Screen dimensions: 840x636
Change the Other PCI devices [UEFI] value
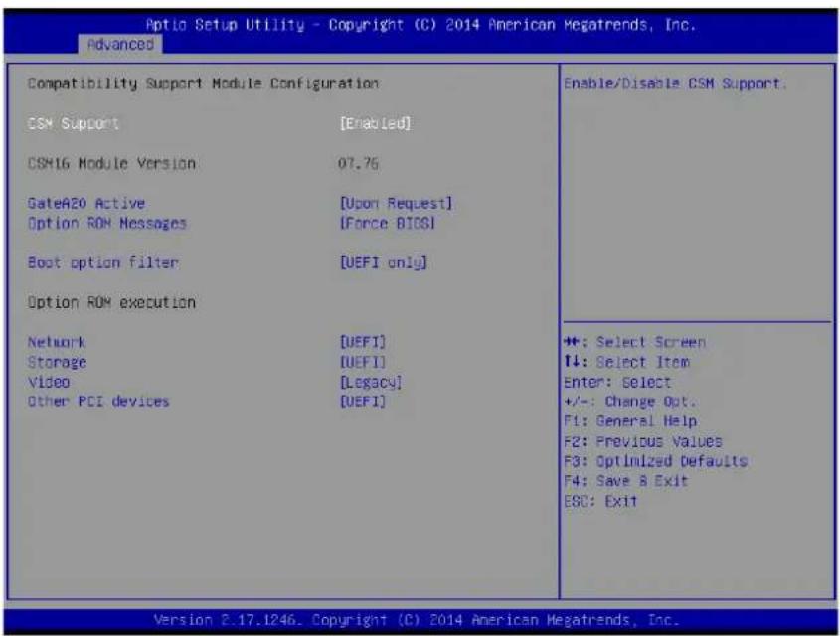(363, 401)
